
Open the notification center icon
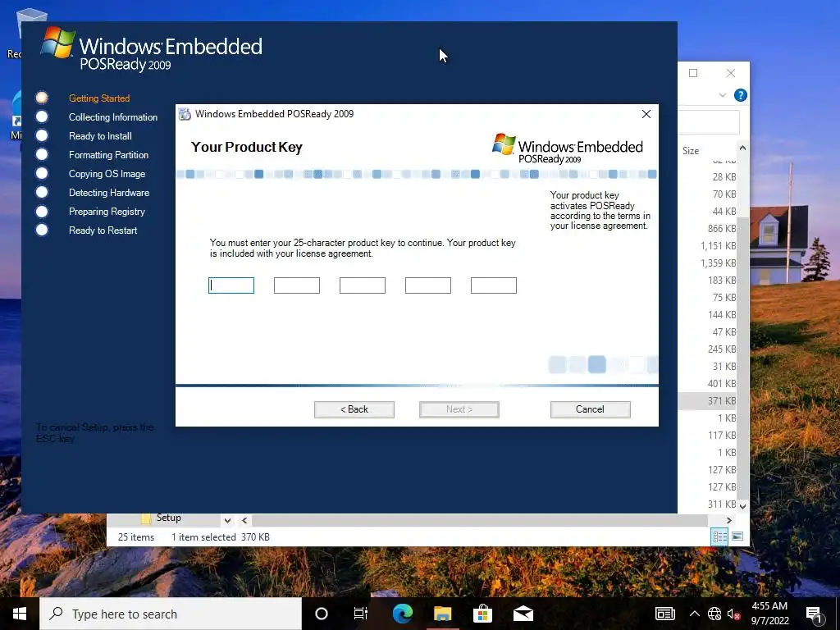coord(815,615)
